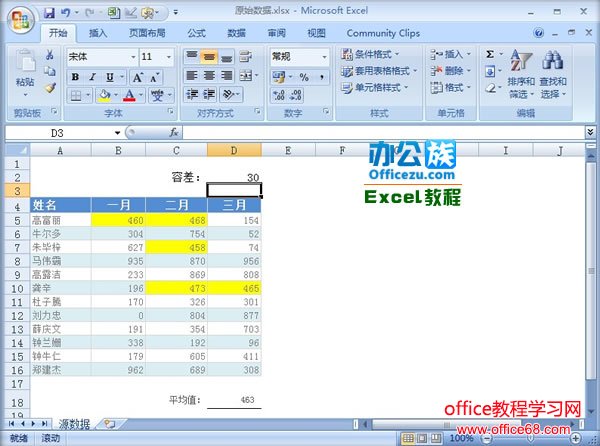Viewport: 600px width, 446px height.
Task: Expand the Name Box dropdown
Action: 117,133
